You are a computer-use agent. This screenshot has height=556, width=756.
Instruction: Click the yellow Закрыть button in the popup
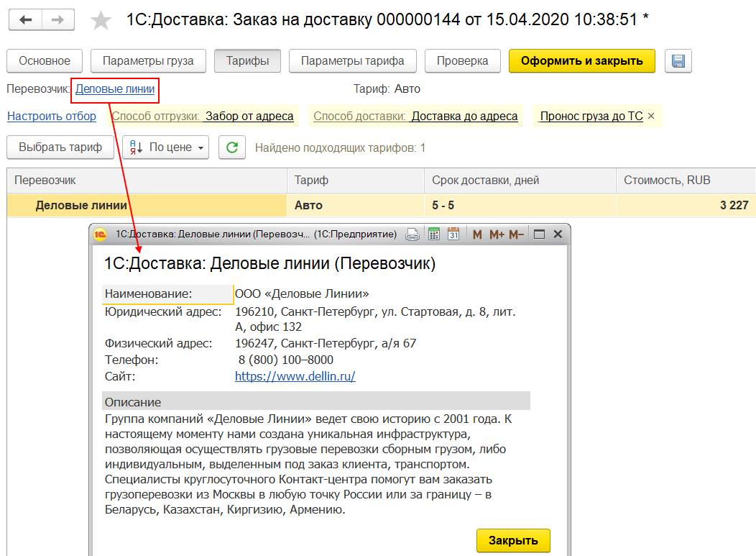pyautogui.click(x=513, y=541)
